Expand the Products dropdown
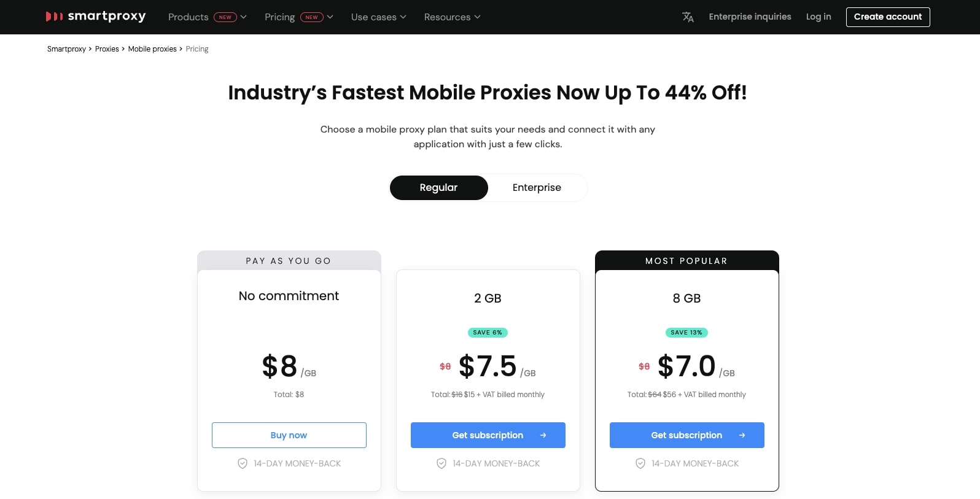The height and width of the screenshot is (499, 980). click(188, 17)
